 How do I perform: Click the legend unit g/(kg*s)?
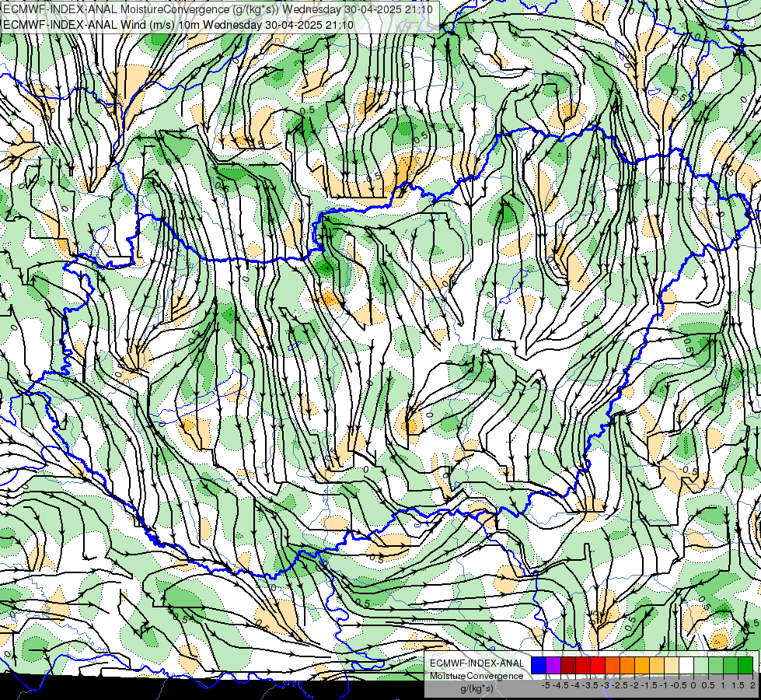point(476,689)
